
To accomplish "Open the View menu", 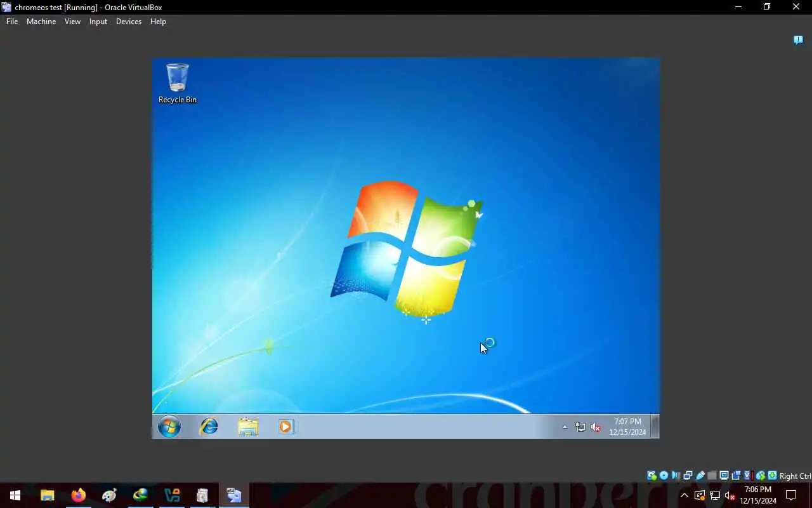I will (72, 22).
